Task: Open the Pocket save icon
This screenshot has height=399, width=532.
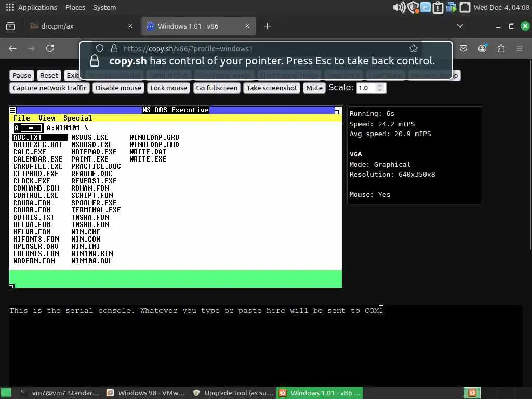Action: [x=463, y=48]
